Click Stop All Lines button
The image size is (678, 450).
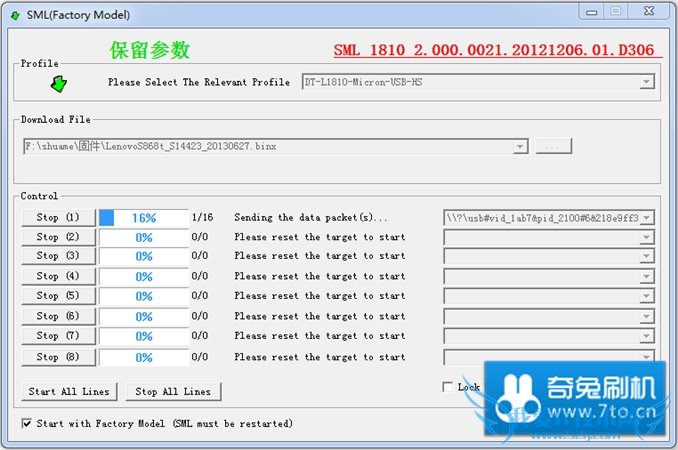(x=173, y=392)
